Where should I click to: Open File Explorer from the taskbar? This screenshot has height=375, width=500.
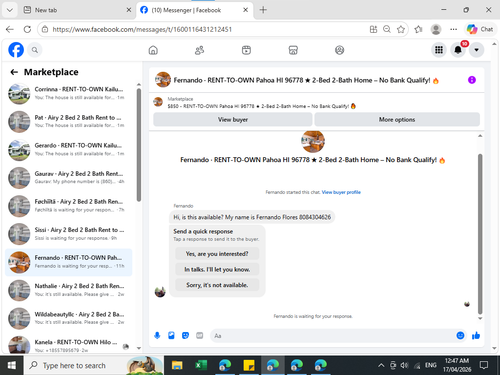(x=177, y=365)
